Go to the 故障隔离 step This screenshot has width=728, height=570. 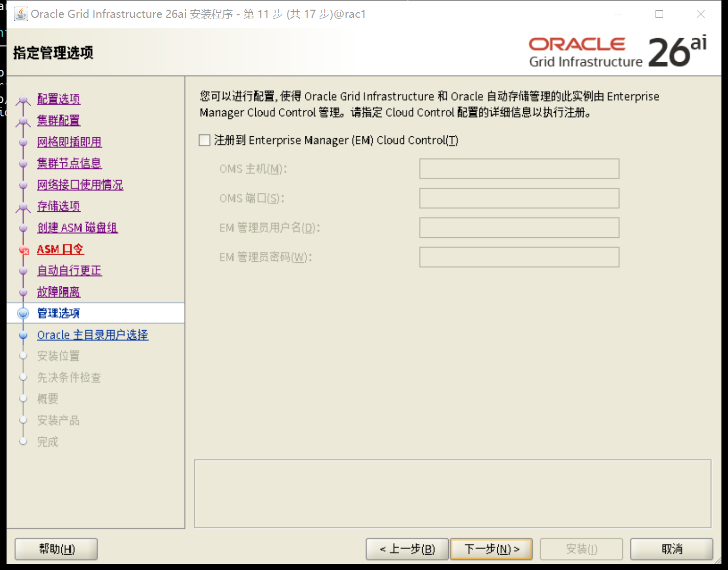[x=59, y=292]
